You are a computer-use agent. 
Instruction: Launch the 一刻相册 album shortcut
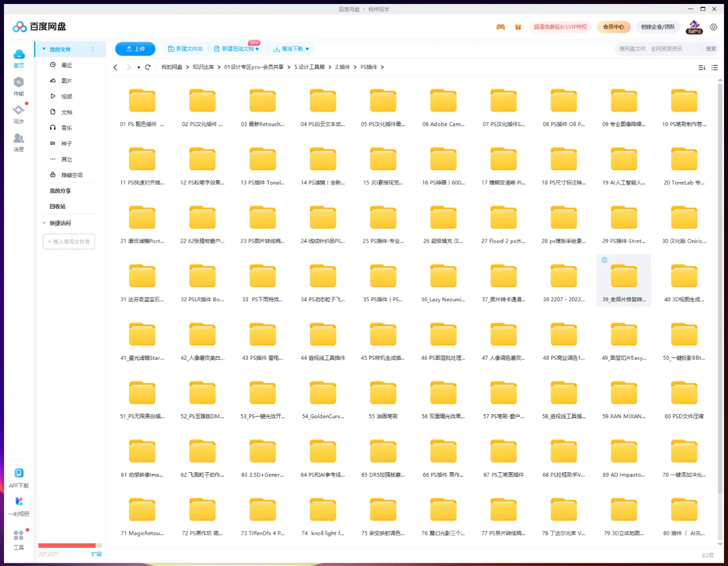[19, 506]
